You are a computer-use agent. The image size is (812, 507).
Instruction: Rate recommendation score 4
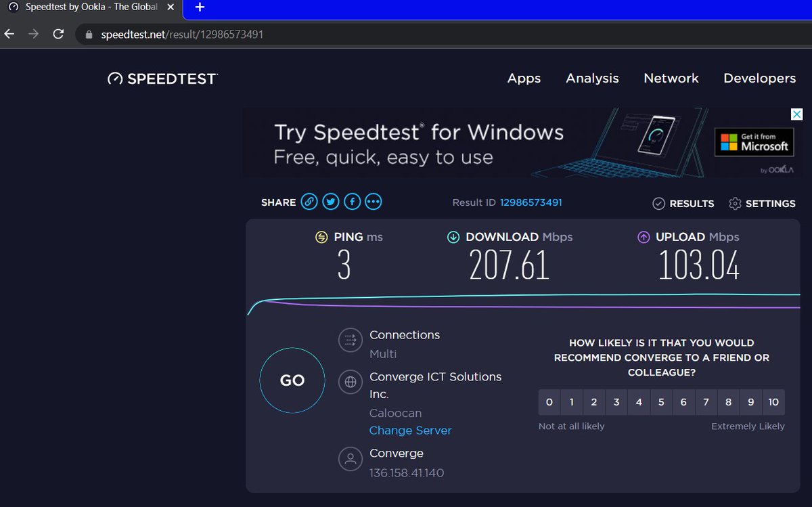coord(639,402)
